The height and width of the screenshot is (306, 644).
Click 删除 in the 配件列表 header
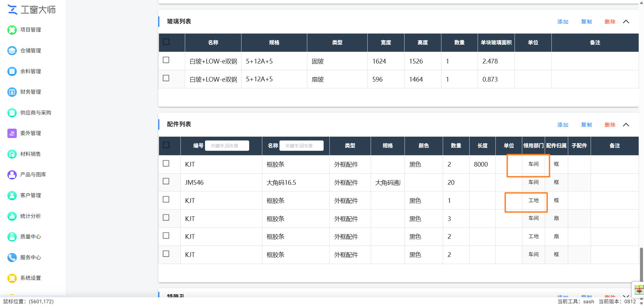tap(610, 125)
